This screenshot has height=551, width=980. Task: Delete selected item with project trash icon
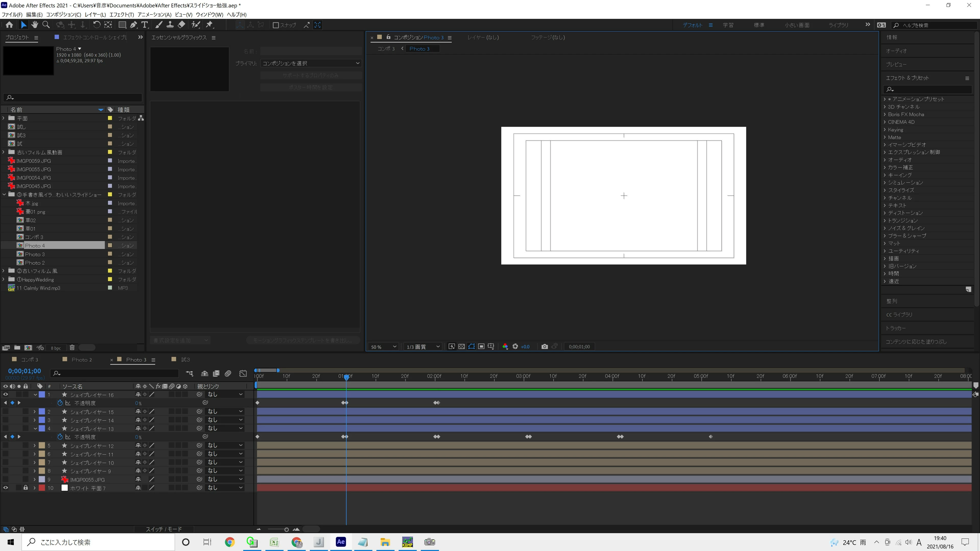72,347
